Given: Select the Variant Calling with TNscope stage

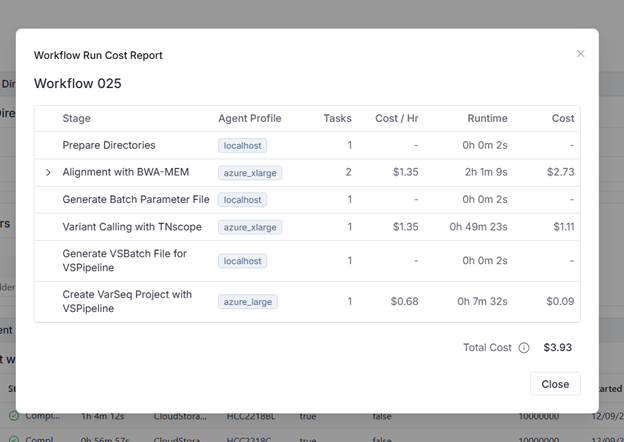Looking at the screenshot, I should click(132, 227).
